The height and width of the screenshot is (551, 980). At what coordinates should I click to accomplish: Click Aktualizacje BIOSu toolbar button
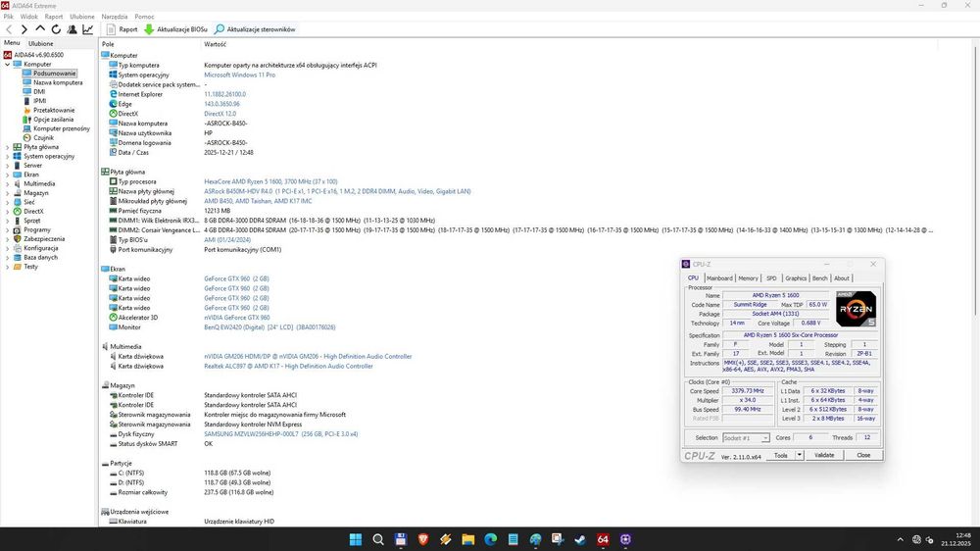pyautogui.click(x=175, y=29)
